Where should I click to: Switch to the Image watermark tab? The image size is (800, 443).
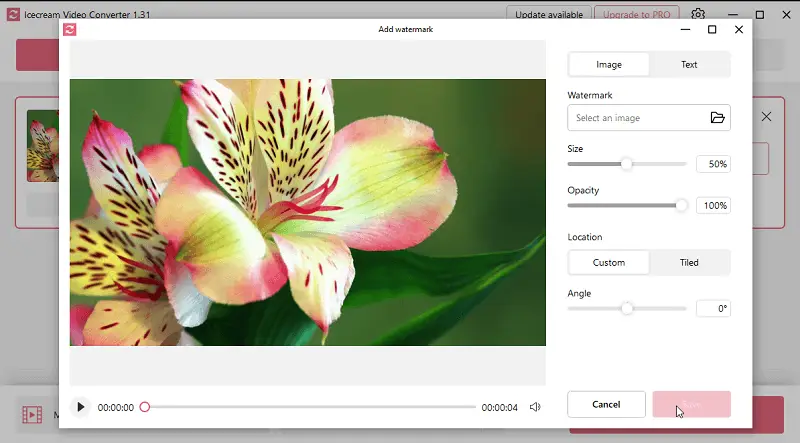pyautogui.click(x=609, y=65)
